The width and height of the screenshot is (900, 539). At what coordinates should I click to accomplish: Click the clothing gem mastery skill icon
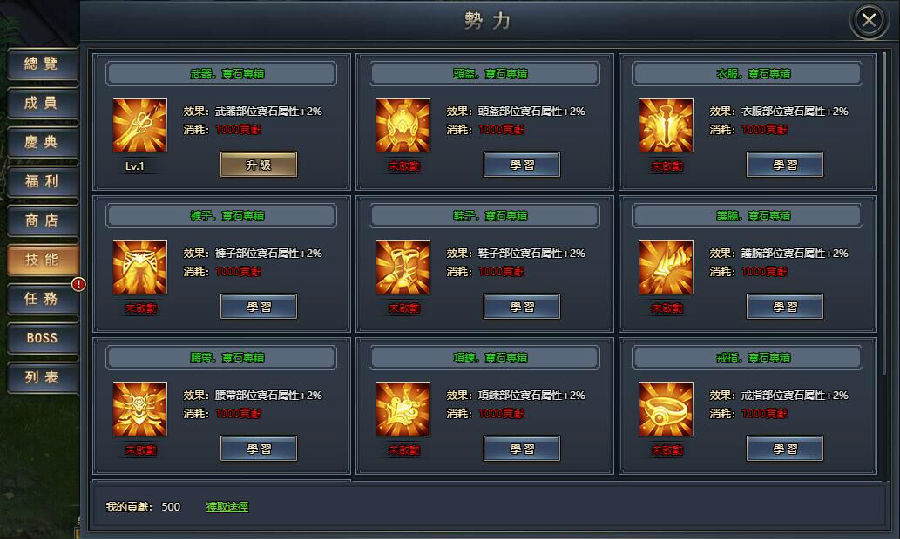(x=666, y=125)
